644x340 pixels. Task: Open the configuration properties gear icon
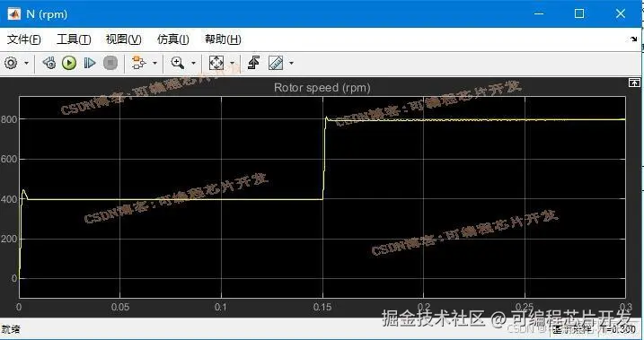[11, 63]
